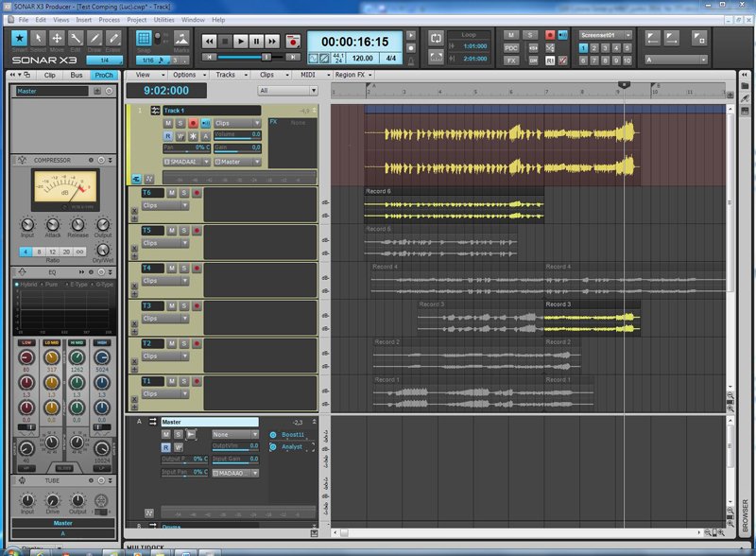The width and height of the screenshot is (756, 556).
Task: Switch to screenset 5
Action: click(x=627, y=48)
